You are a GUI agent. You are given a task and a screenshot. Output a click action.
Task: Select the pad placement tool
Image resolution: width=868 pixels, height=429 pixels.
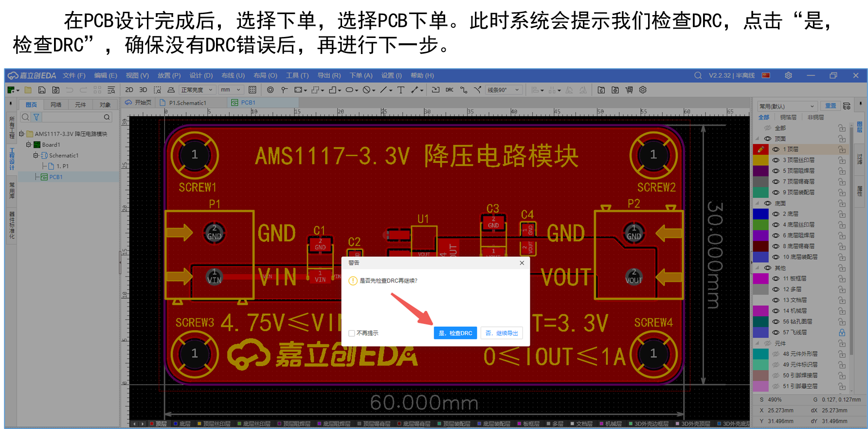click(x=284, y=90)
